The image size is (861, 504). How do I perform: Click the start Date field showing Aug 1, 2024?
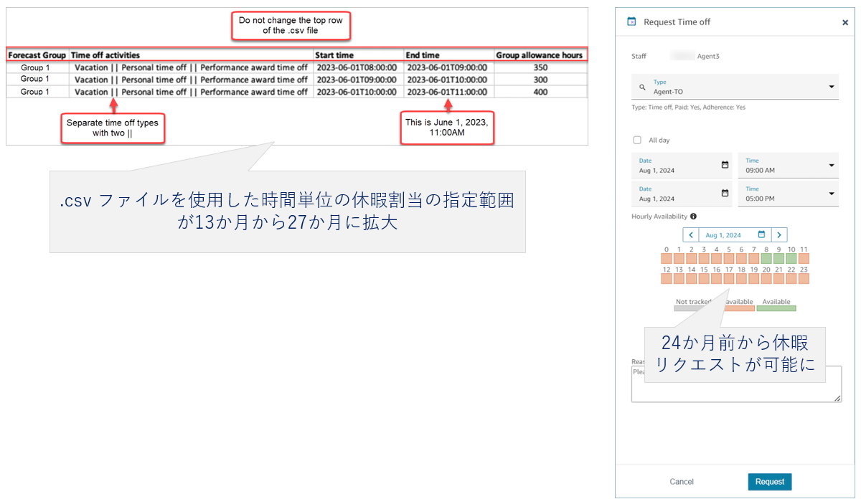pos(682,166)
